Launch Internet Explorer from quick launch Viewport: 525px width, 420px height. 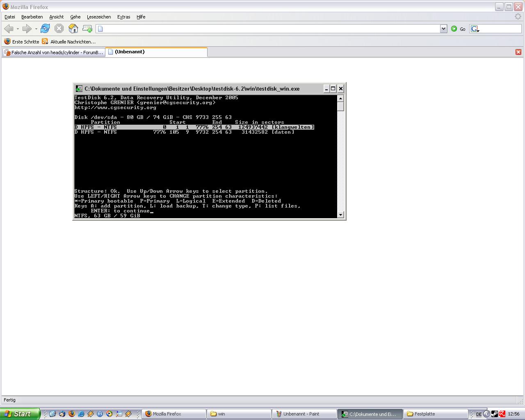(x=81, y=414)
